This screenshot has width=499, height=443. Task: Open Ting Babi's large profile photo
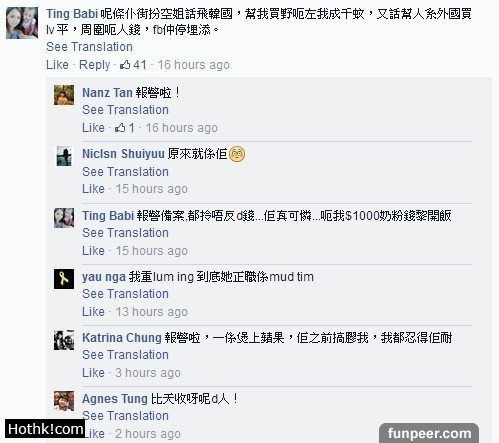(22, 23)
